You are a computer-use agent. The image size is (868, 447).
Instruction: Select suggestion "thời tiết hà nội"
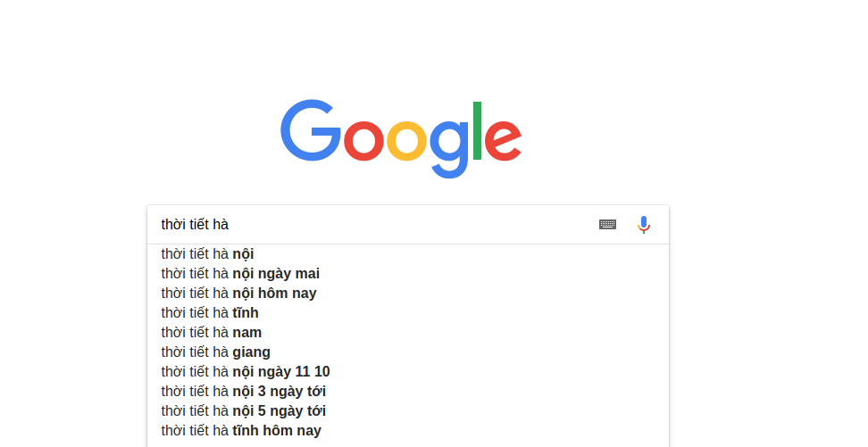[x=207, y=254]
